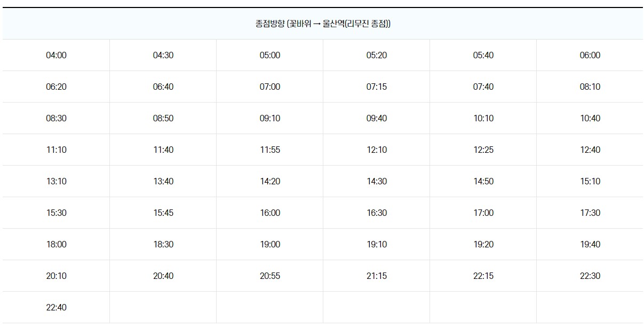The height and width of the screenshot is (327, 644).
Task: Select the 06:00 time cell
Action: [x=590, y=56]
